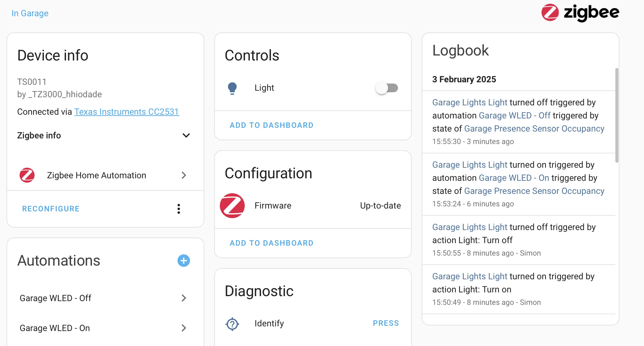Open Garage Presence Sensor Occupancy in first log entry
The image size is (644, 346).
click(534, 129)
